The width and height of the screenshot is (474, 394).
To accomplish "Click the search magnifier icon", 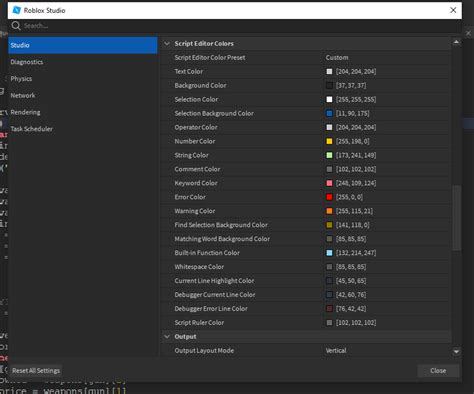I will click(16, 26).
